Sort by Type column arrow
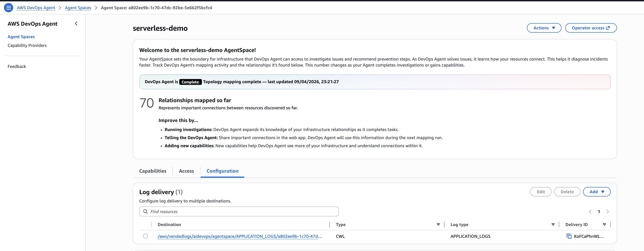 point(438,224)
